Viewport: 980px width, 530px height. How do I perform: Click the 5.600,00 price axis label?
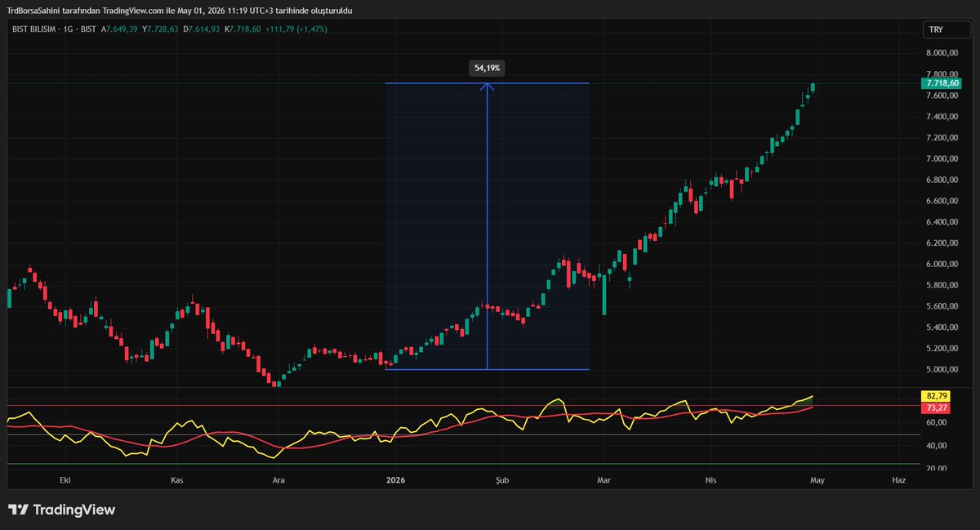pos(942,306)
